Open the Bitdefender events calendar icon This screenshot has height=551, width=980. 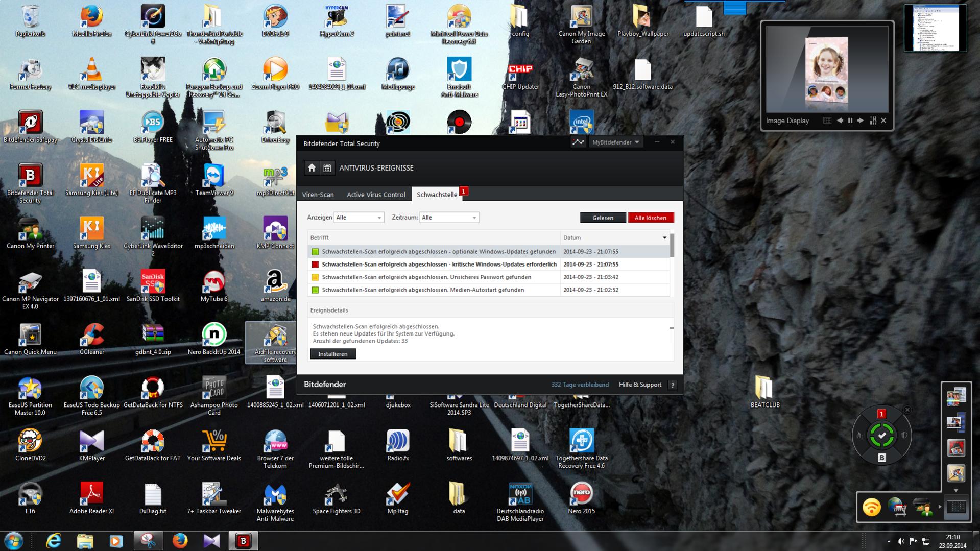click(x=327, y=168)
